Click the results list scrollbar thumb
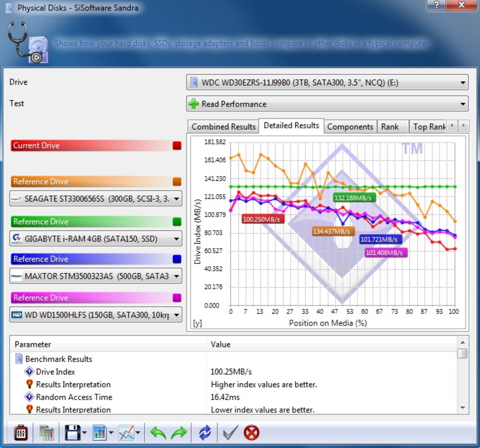Image resolution: width=480 pixels, height=448 pixels. (463, 354)
